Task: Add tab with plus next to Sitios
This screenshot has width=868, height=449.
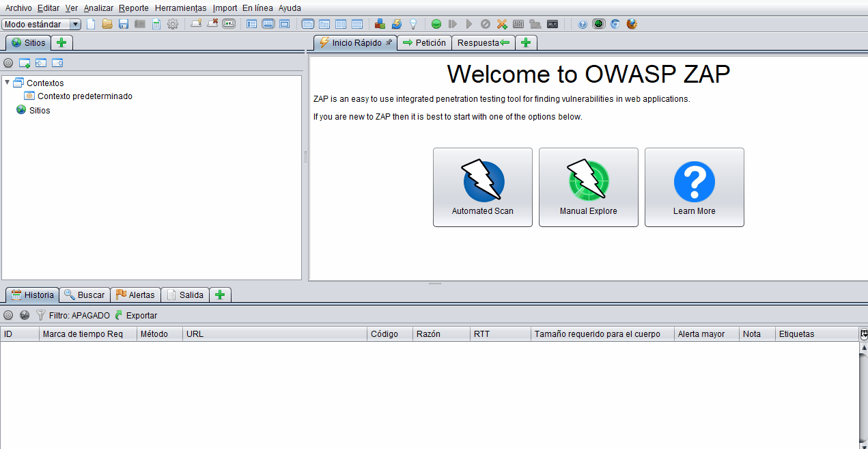Action: [x=61, y=42]
